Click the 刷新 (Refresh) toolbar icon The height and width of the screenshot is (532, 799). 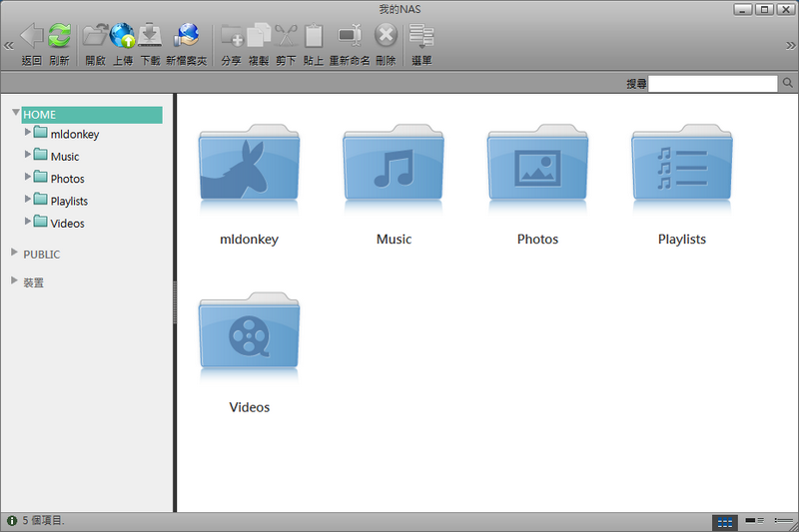[59, 36]
